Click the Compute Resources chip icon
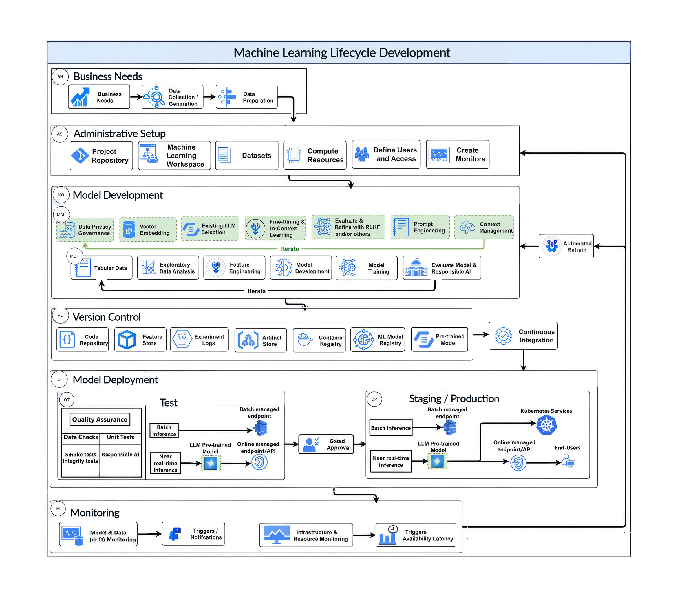 pos(294,155)
